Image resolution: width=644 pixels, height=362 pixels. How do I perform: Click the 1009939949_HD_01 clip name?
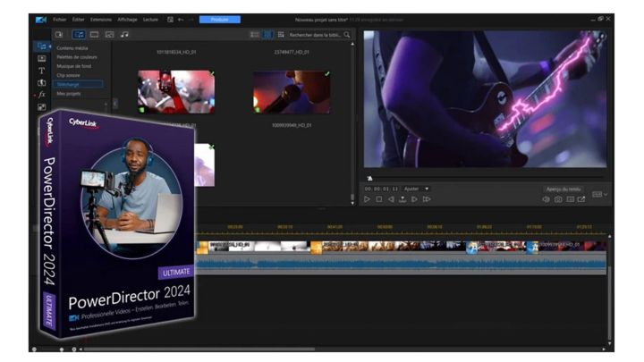(x=292, y=125)
